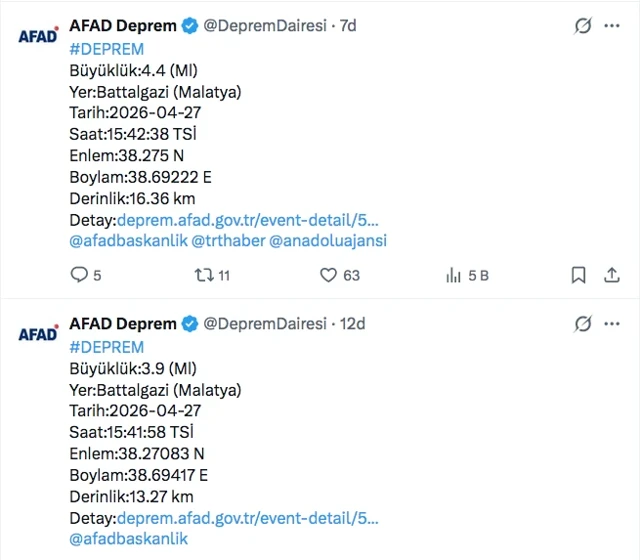Share the first AFAD Deprem tweet
The image size is (640, 560).
point(612,275)
